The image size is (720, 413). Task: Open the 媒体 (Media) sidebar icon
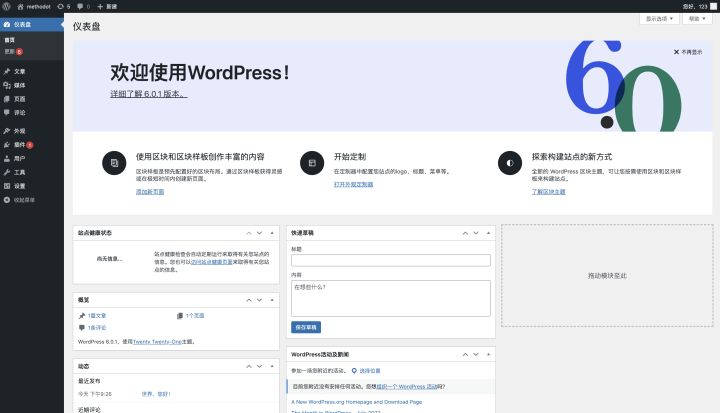(7, 85)
